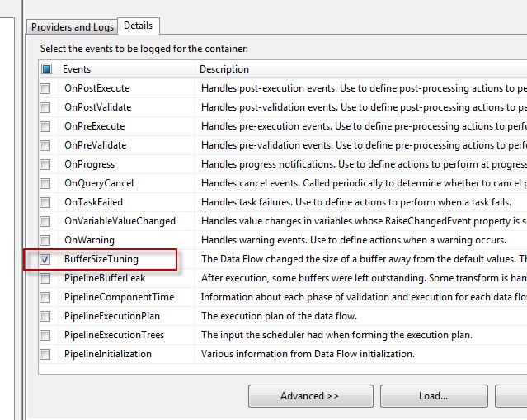Click description 'Handles cancel events'
Screen dimensions: 527x420
point(364,183)
